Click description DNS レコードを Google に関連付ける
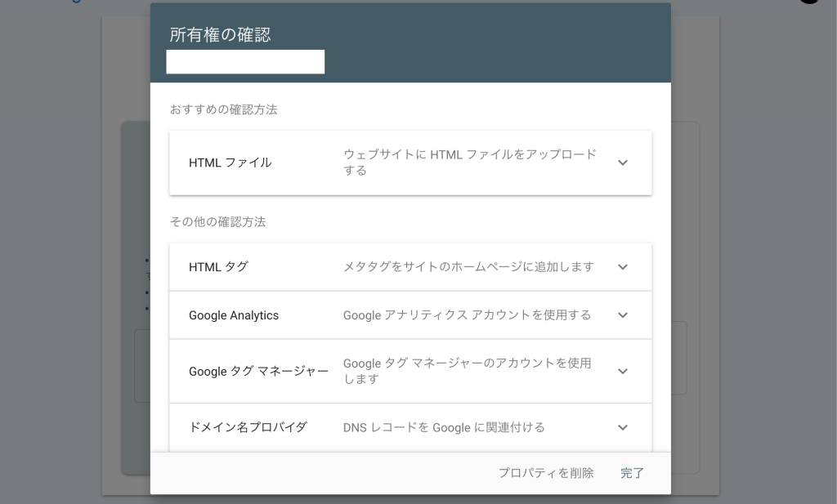Screen dimensions: 837x504 pyautogui.click(x=444, y=427)
